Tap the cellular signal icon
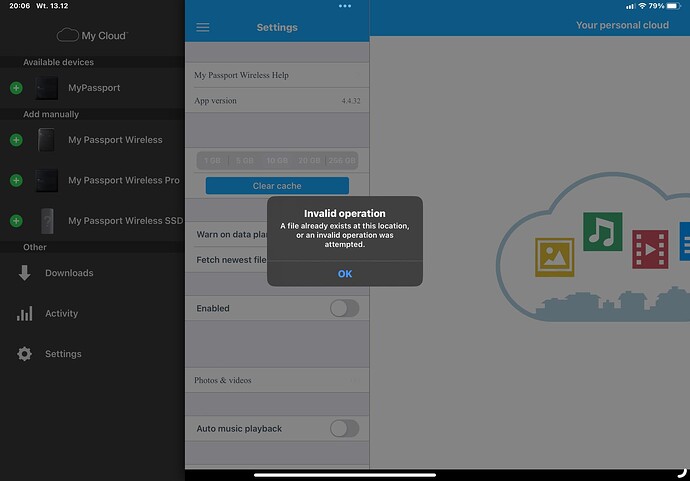This screenshot has height=481, width=690. [630, 6]
